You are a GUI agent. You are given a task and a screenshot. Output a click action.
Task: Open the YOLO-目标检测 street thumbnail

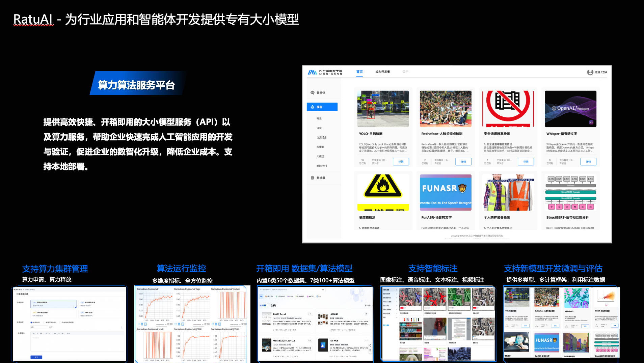coord(383,109)
